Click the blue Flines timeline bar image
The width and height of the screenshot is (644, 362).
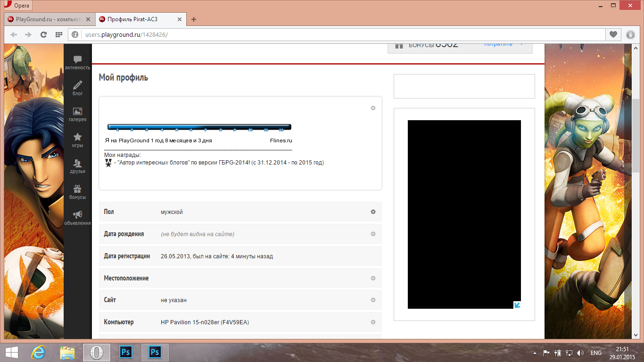pos(199,127)
